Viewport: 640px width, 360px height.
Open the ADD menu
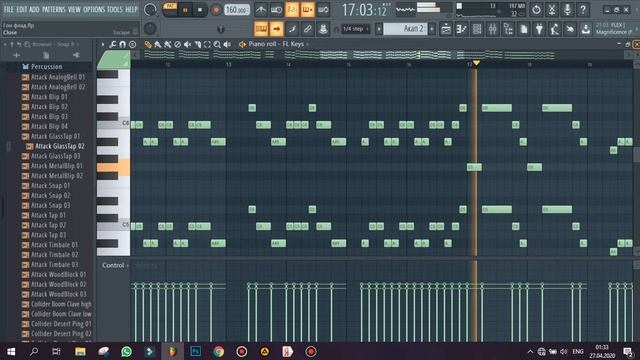pos(34,9)
